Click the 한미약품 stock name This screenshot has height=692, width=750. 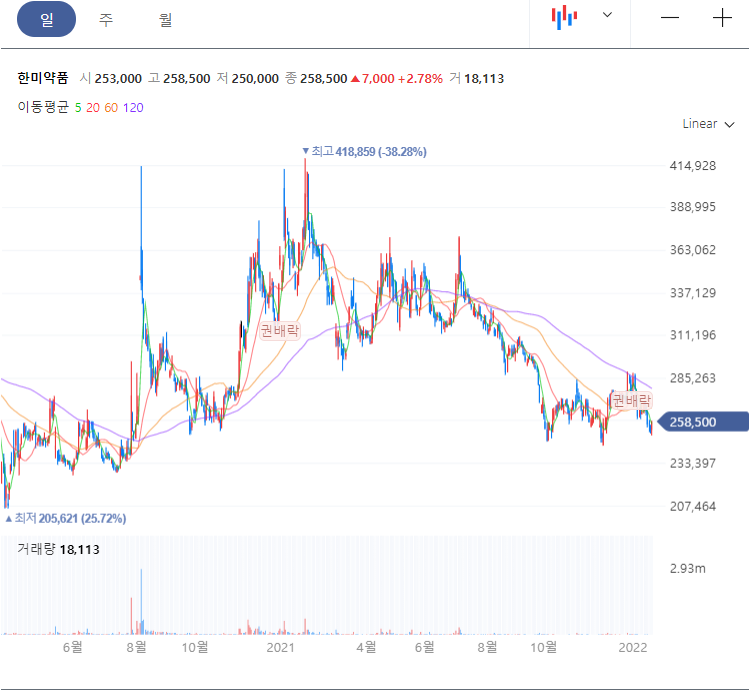tap(43, 78)
